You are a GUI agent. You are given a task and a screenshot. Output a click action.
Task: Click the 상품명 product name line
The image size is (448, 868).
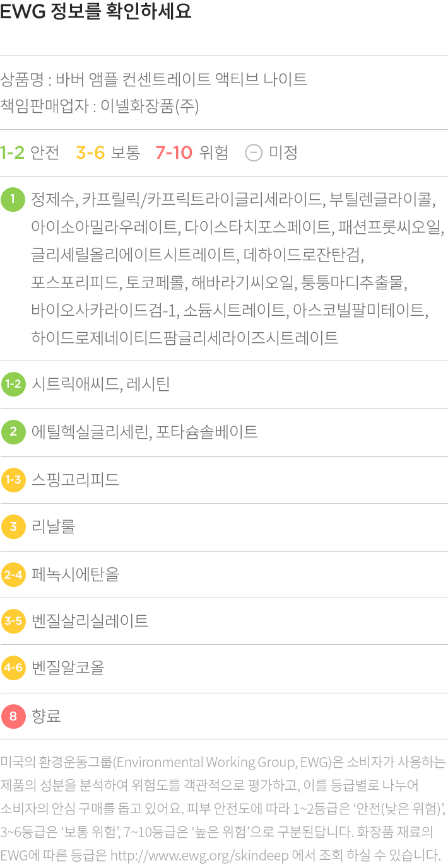(x=153, y=79)
